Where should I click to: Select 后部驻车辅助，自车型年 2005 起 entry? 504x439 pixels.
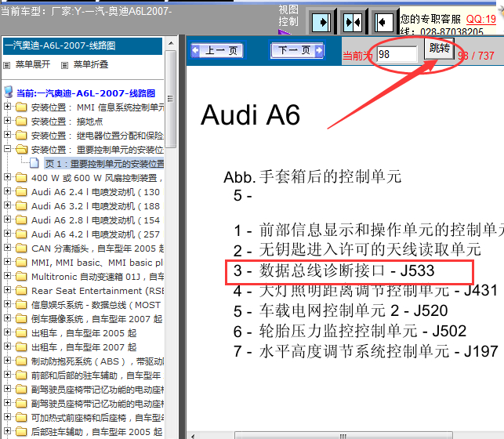[x=96, y=432]
